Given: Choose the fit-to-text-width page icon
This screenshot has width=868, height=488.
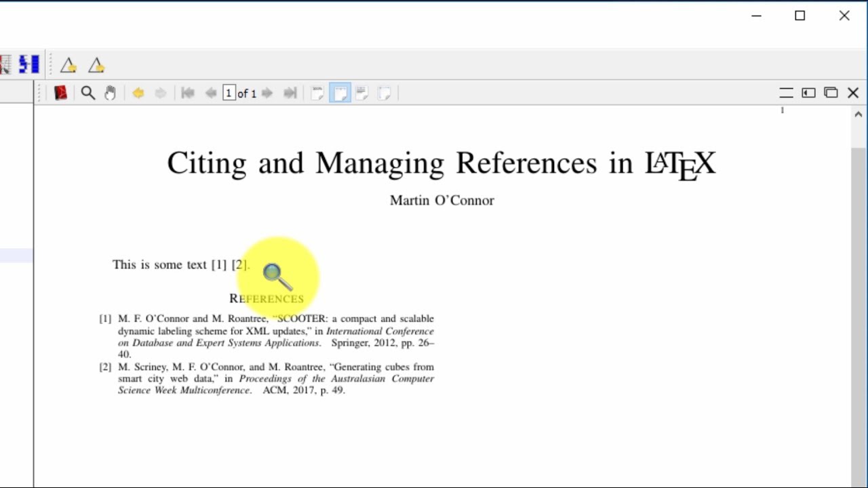Looking at the screenshot, I should (361, 93).
